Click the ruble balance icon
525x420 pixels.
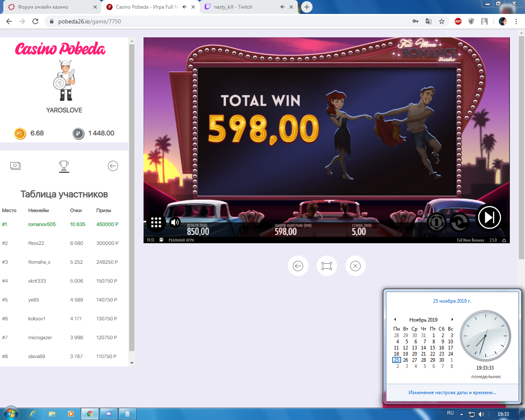pyautogui.click(x=78, y=133)
